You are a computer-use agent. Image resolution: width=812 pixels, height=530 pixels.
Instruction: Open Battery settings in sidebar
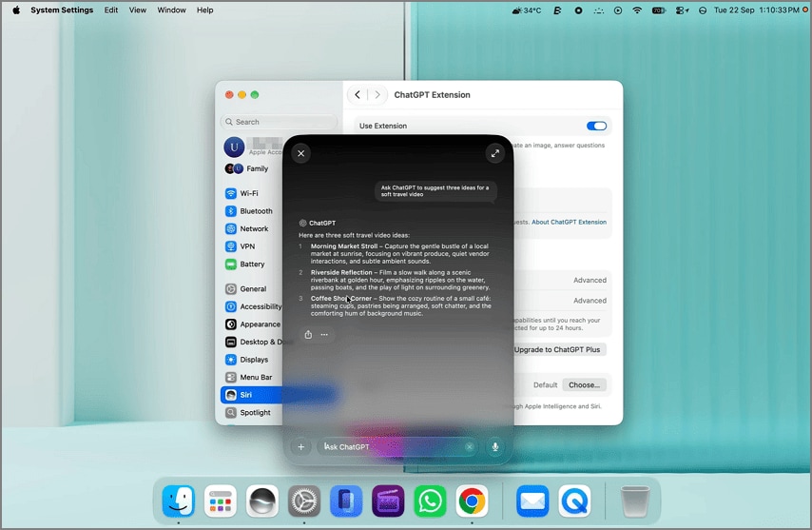pyautogui.click(x=251, y=264)
